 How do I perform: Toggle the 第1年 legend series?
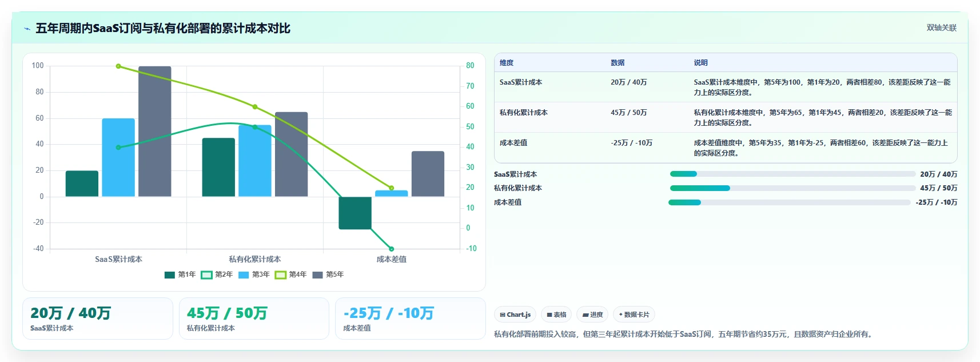180,275
